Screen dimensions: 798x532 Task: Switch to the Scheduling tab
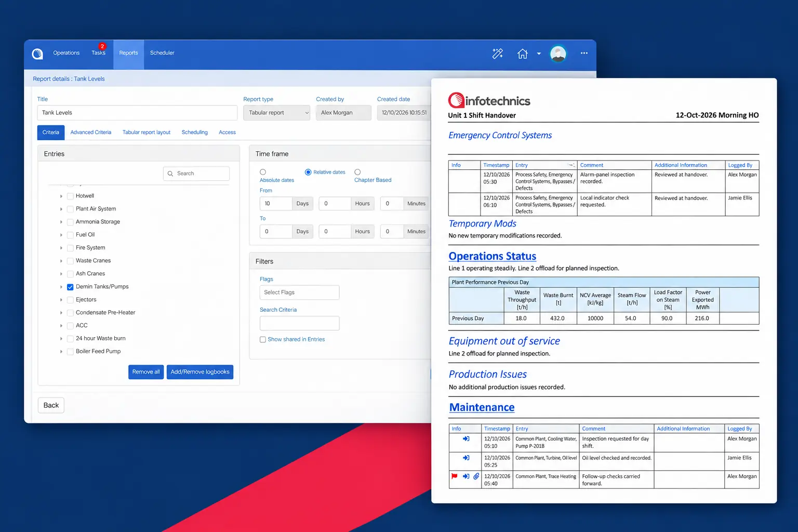195,132
